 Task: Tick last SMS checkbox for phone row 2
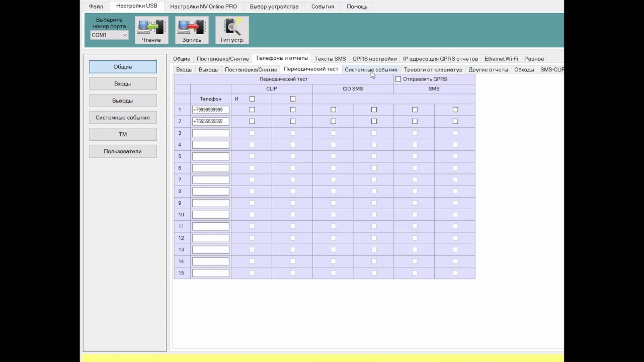click(x=455, y=121)
